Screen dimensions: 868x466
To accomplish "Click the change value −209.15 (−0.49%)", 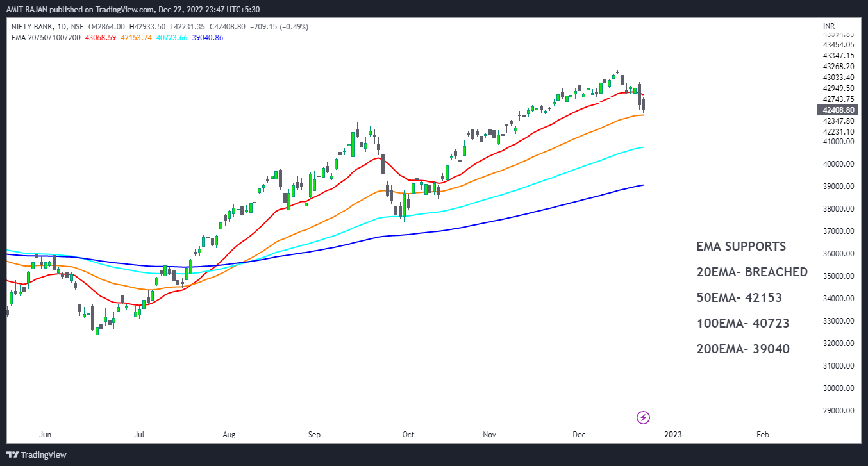I will [279, 27].
